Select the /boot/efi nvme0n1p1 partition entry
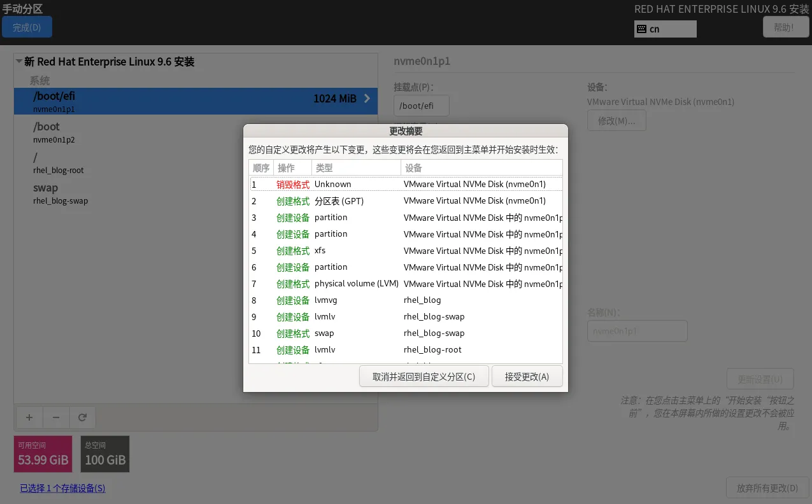The height and width of the screenshot is (504, 812). point(196,101)
